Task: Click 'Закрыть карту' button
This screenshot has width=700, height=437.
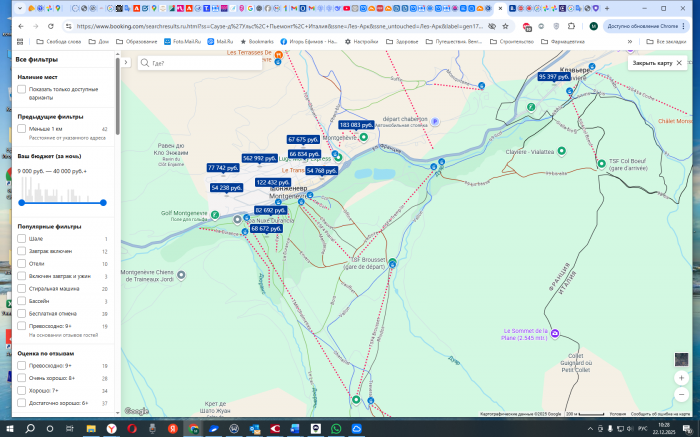Action: coord(656,63)
